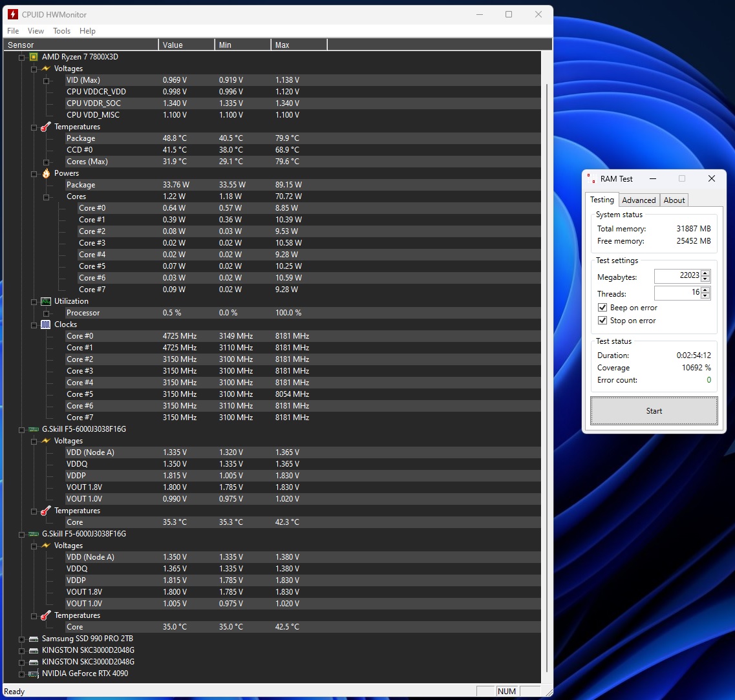Select the Samsung SSD 990 PRO drive icon
The height and width of the screenshot is (700, 735).
point(32,639)
